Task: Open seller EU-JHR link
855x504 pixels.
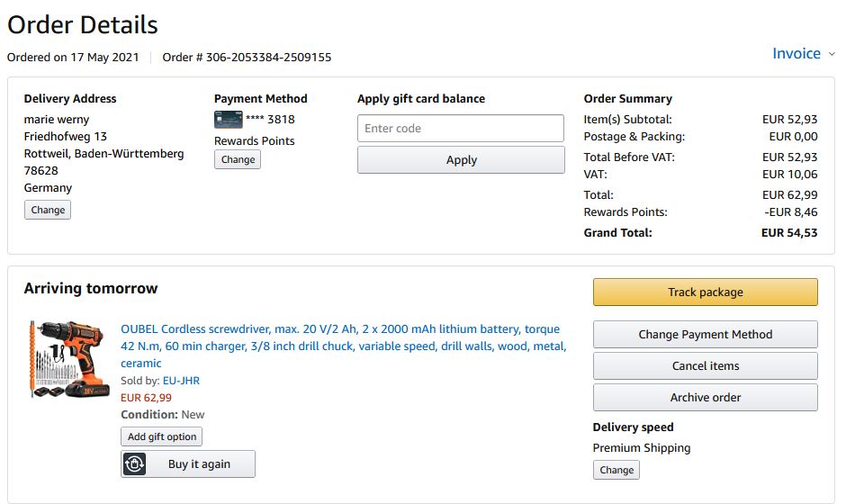Action: (x=181, y=381)
